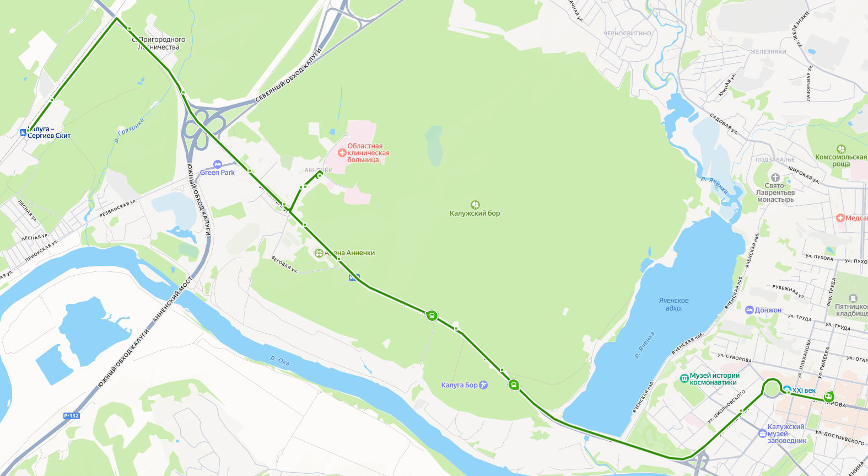Select the route stop marker at Анненки end
This screenshot has height=476, width=868.
coord(319,175)
